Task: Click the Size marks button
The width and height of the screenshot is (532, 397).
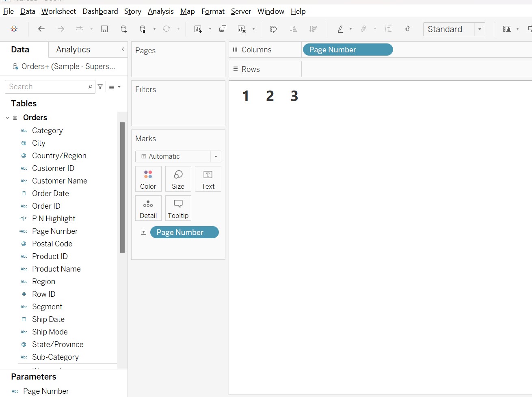Action: 178,179
